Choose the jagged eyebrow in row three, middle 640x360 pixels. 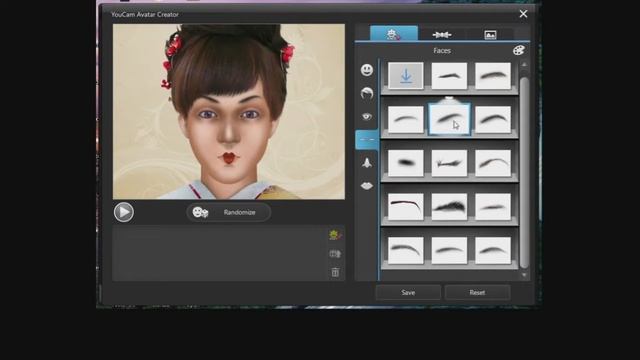(x=449, y=163)
